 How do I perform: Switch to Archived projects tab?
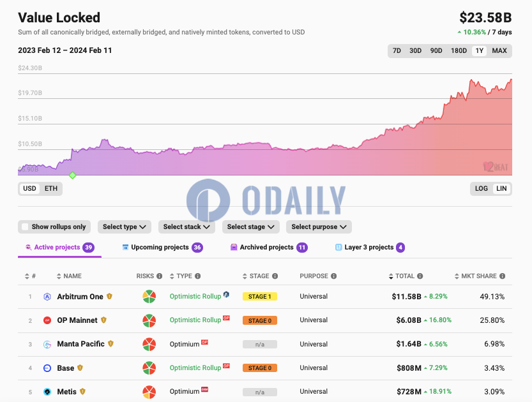[269, 248]
